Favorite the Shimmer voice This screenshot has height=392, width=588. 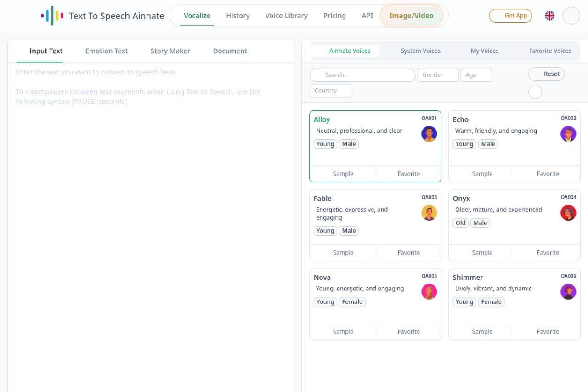pos(548,332)
